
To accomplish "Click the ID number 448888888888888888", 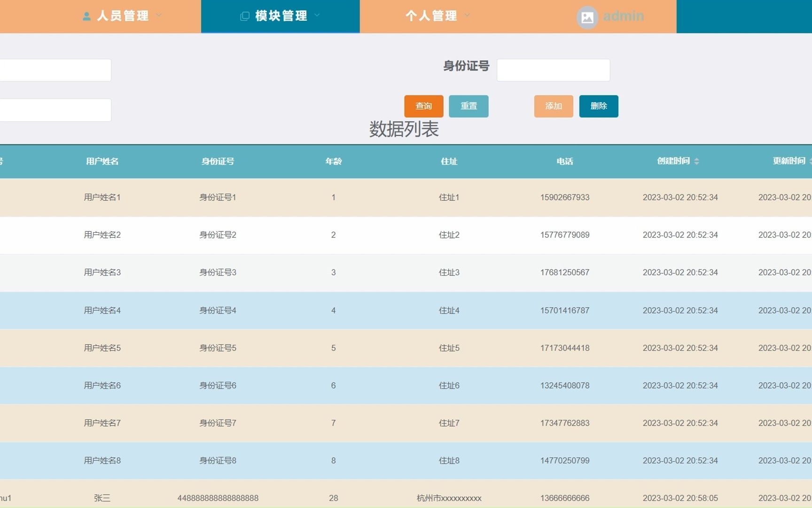I will [218, 498].
